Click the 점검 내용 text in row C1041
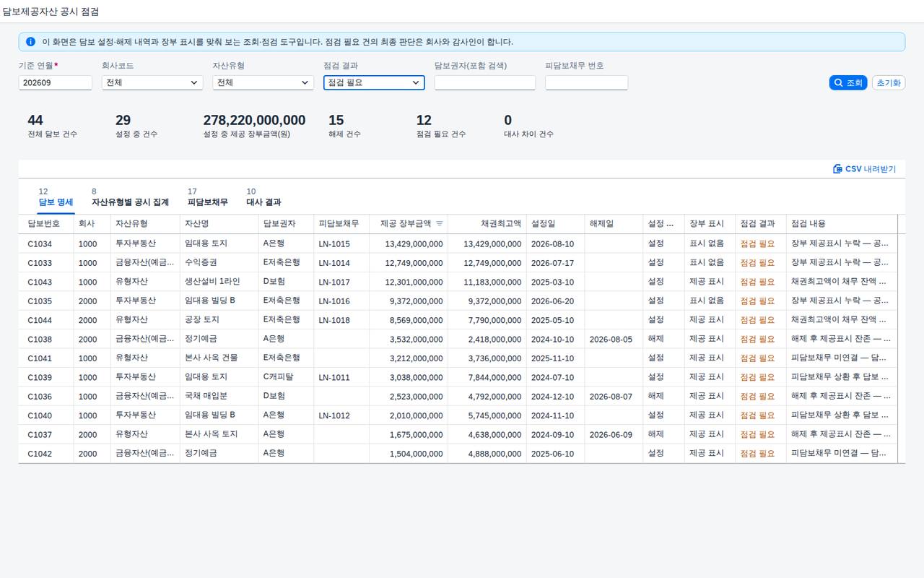The image size is (924, 578). [x=840, y=358]
